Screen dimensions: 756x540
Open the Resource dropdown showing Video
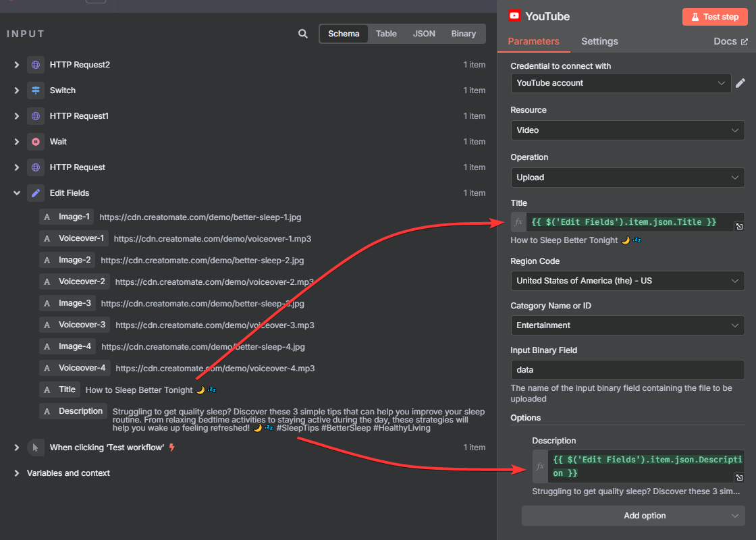pos(627,130)
